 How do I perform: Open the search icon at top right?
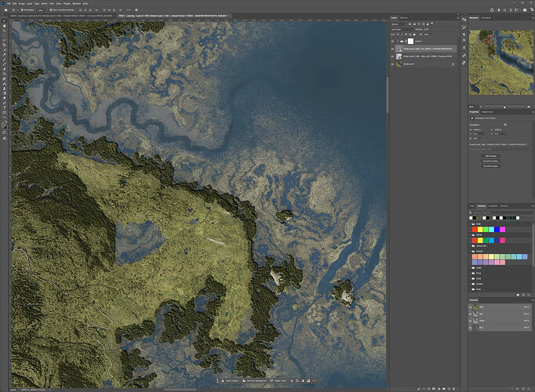[x=504, y=10]
